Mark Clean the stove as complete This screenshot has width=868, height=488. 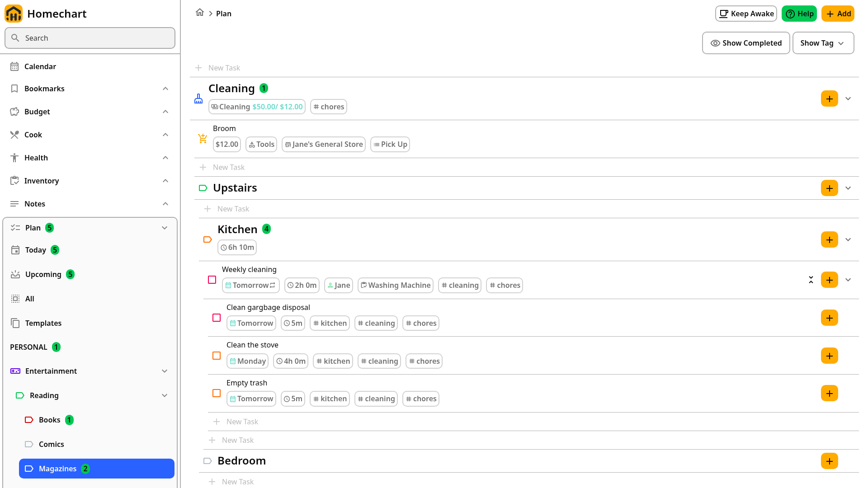(x=217, y=356)
